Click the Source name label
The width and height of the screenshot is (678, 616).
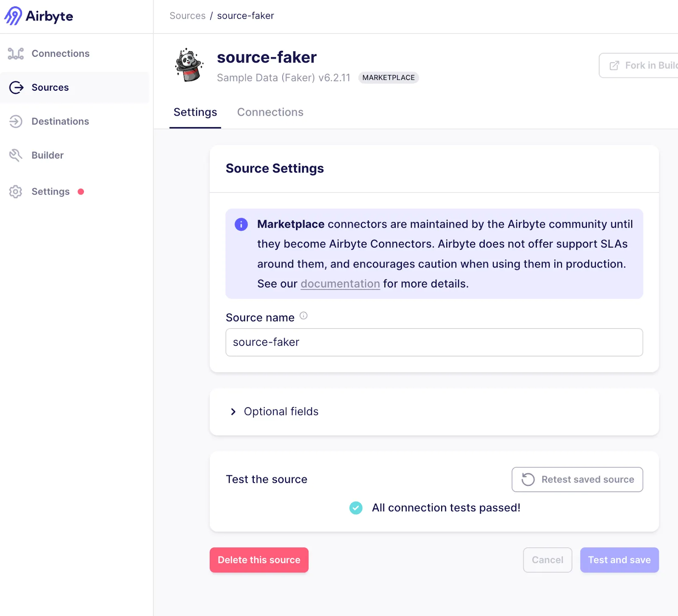pyautogui.click(x=260, y=318)
